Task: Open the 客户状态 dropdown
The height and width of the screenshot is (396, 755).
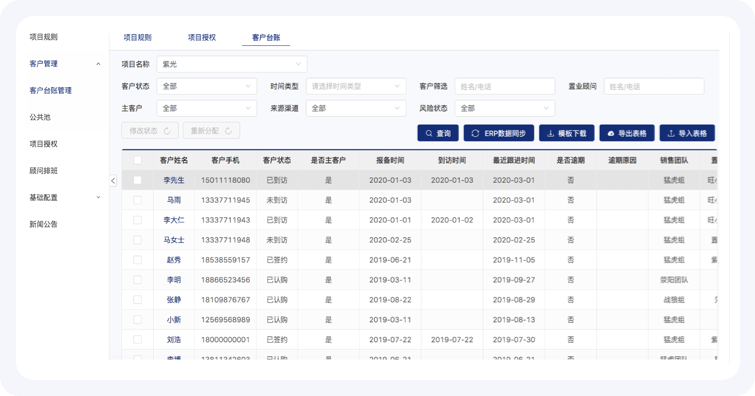Action: pyautogui.click(x=206, y=86)
